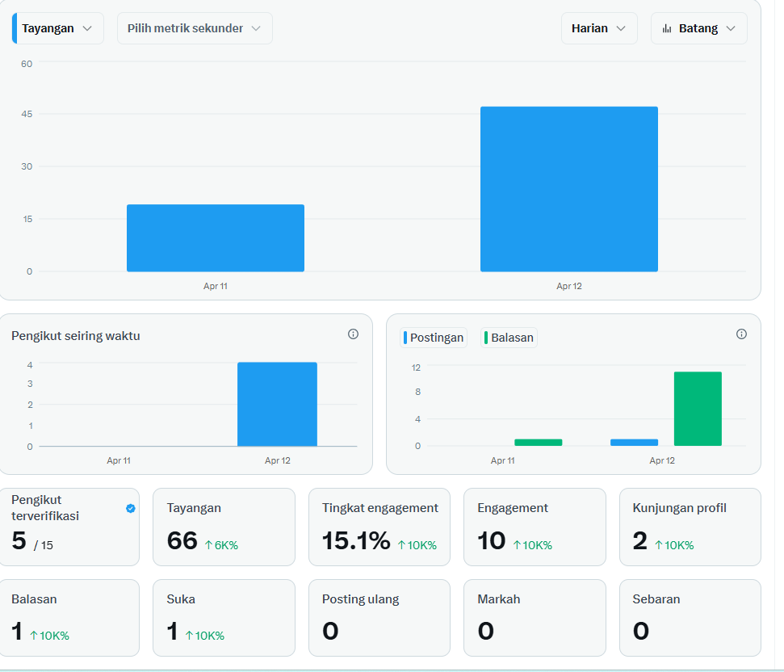Change the Harian interval dropdown
This screenshot has width=784, height=672.
[599, 28]
